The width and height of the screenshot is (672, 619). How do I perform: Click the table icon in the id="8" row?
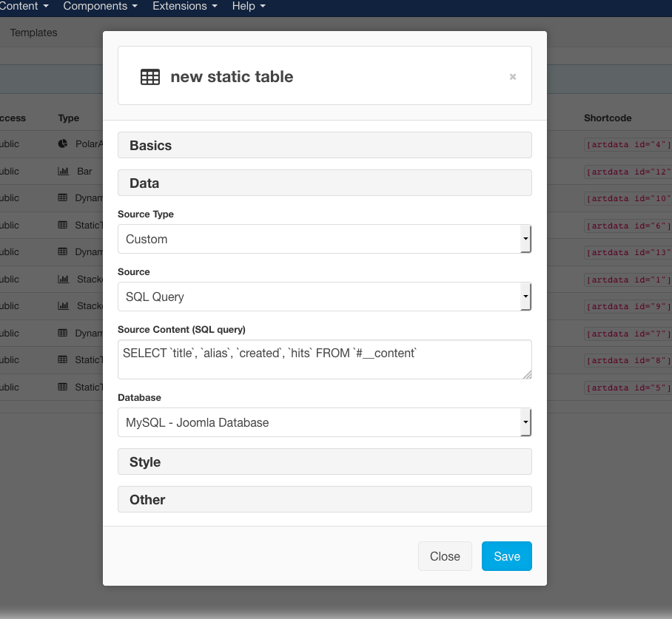[x=63, y=360]
